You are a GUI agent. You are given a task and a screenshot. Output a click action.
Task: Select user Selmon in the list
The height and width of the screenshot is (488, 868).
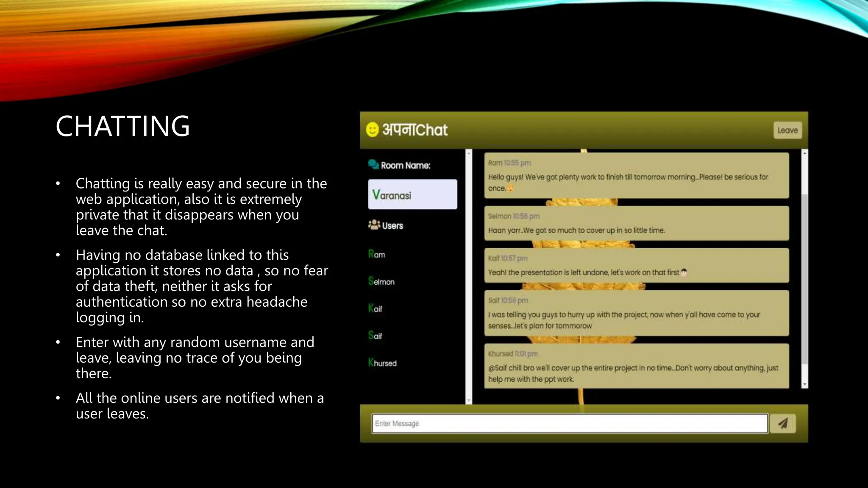pos(381,281)
